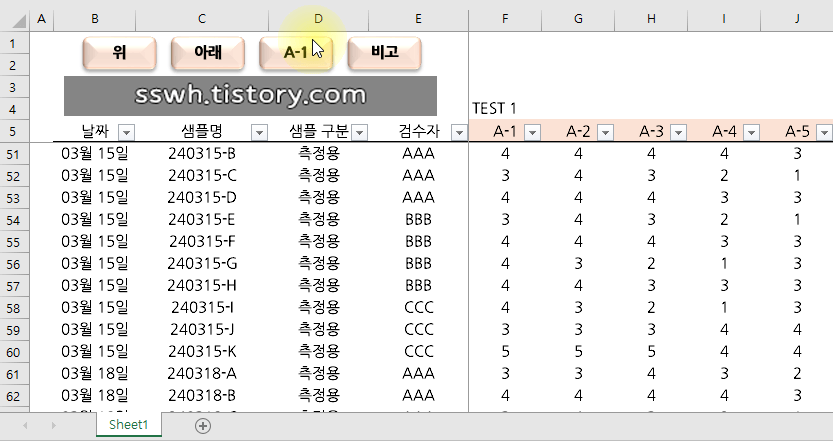
Task: Select A-1 value 5 in row 60
Action: click(x=505, y=352)
